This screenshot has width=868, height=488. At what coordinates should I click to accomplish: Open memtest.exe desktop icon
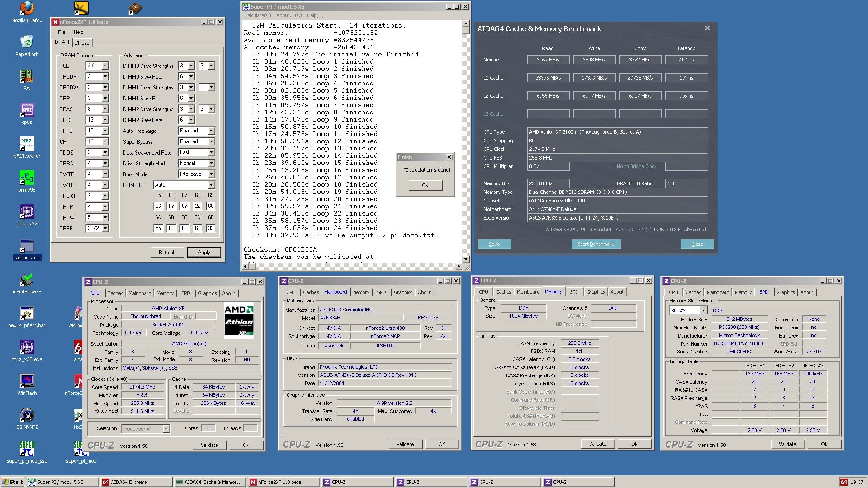click(27, 283)
